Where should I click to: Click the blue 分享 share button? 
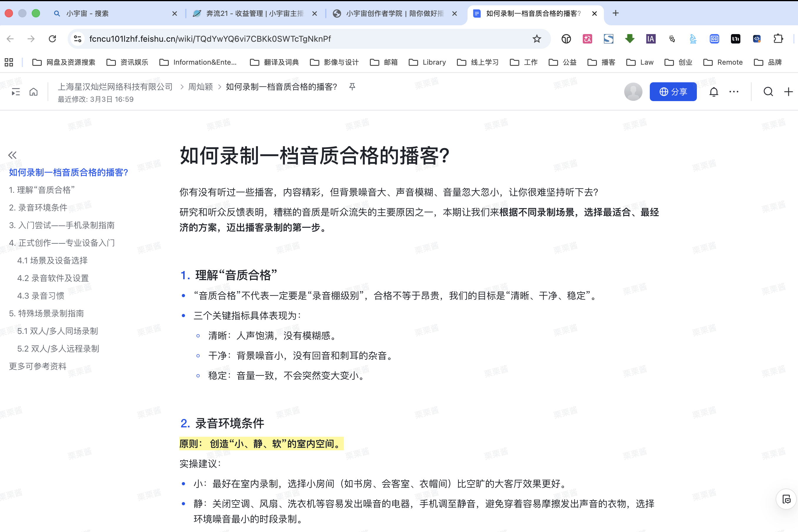(x=673, y=92)
